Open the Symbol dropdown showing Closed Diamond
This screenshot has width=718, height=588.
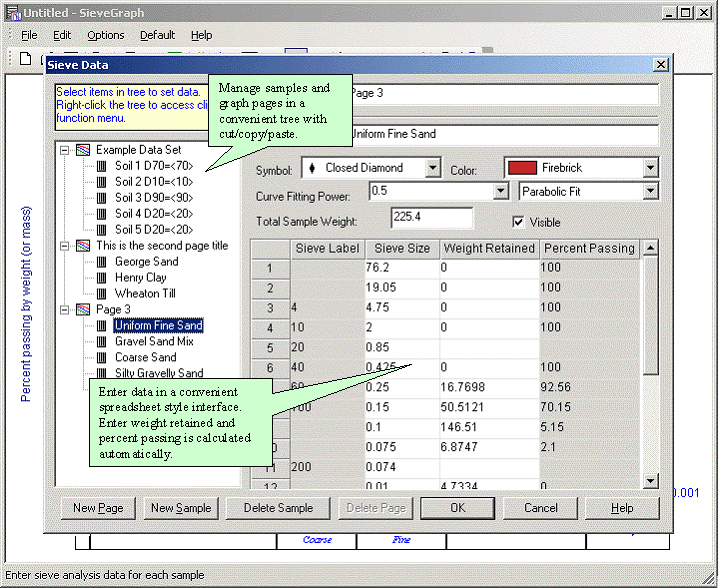click(432, 168)
